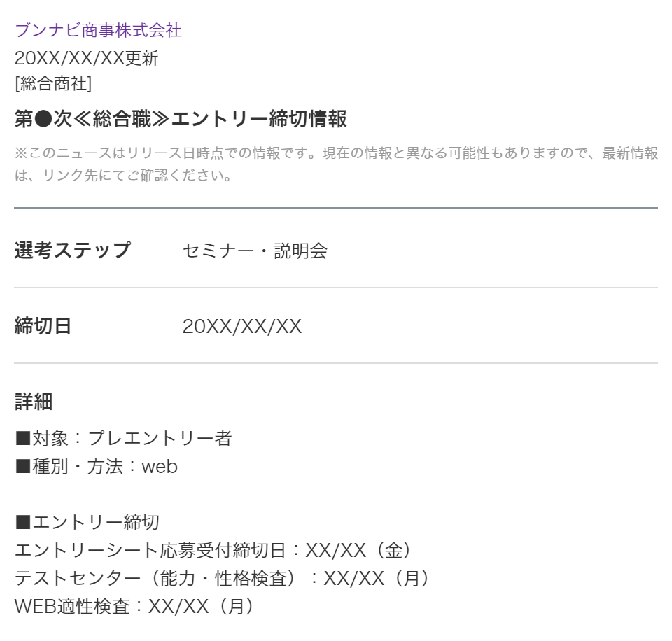Viewport: 672px width, 641px height.
Task: Click the セミナー・説明会 value text
Action: click(x=255, y=251)
